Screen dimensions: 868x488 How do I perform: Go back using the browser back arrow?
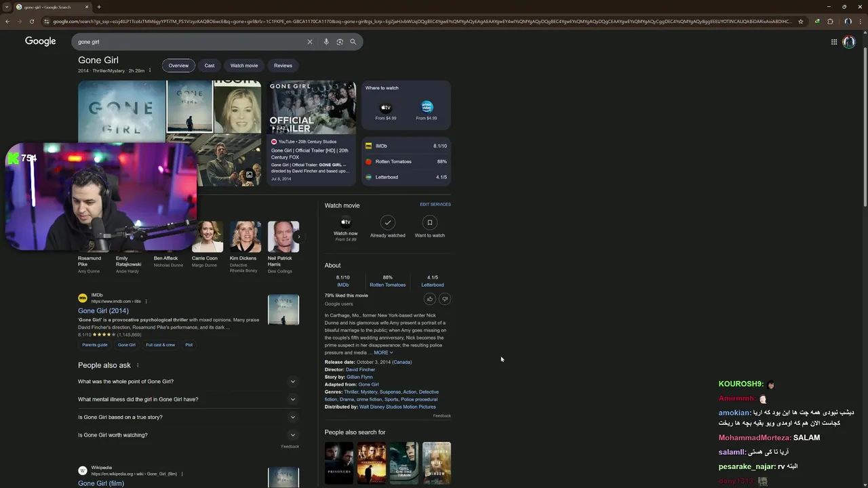pyautogui.click(x=7, y=21)
